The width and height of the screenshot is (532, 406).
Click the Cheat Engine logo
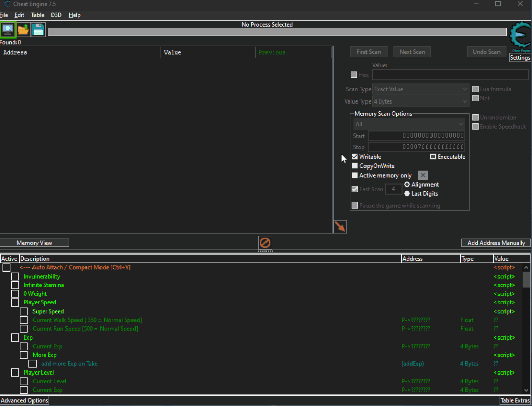[x=520, y=37]
